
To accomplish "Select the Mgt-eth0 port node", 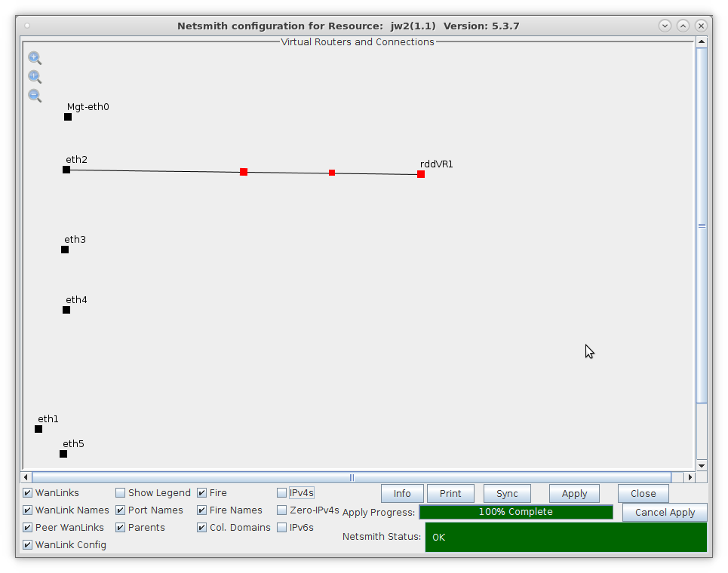I will [x=68, y=117].
